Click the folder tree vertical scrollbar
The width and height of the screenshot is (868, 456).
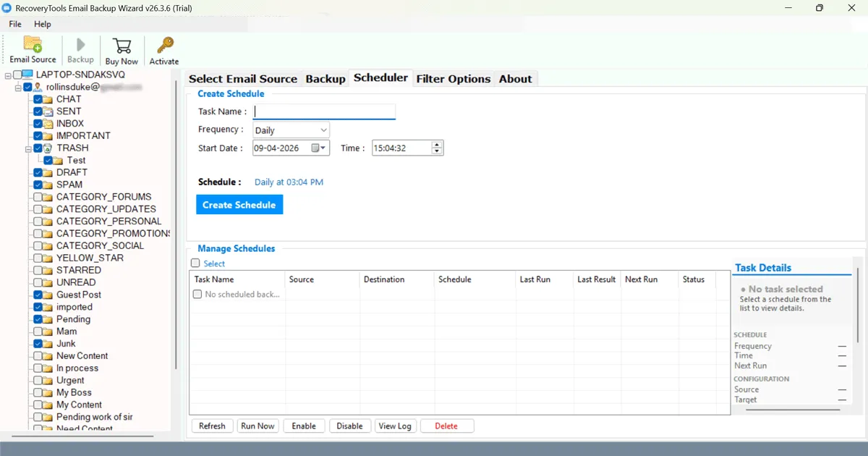tap(175, 224)
